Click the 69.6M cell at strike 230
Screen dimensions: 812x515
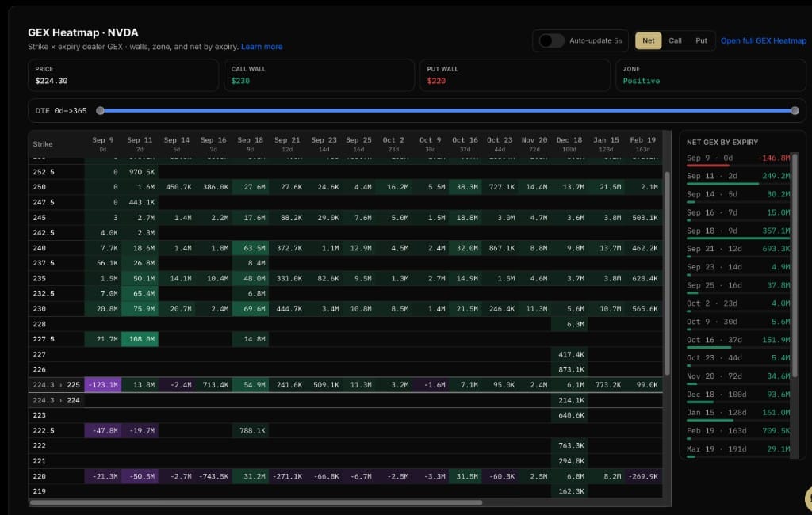coord(250,309)
